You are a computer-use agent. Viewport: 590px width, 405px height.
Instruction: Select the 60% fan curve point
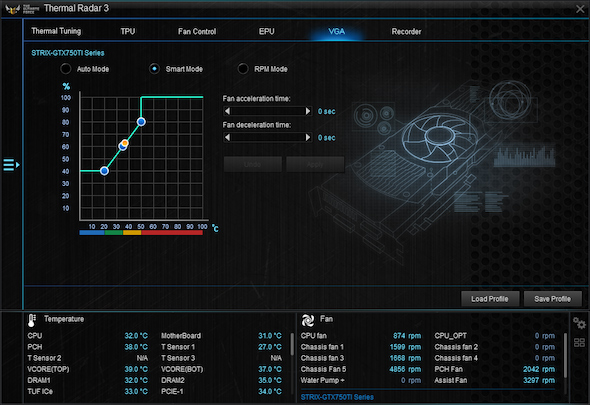[x=123, y=146]
